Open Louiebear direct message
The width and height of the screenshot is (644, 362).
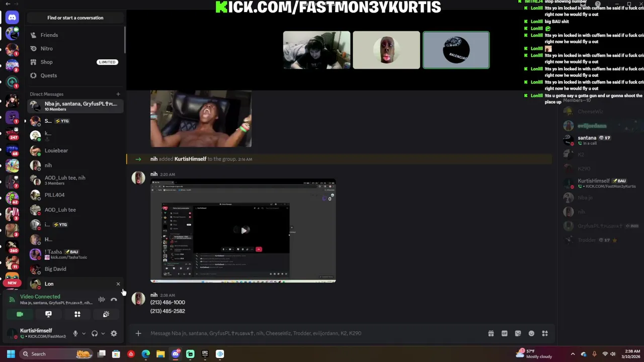75,150
